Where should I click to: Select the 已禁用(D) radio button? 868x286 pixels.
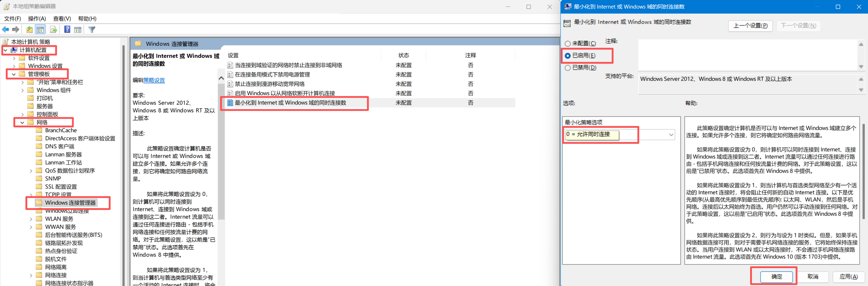click(x=568, y=68)
